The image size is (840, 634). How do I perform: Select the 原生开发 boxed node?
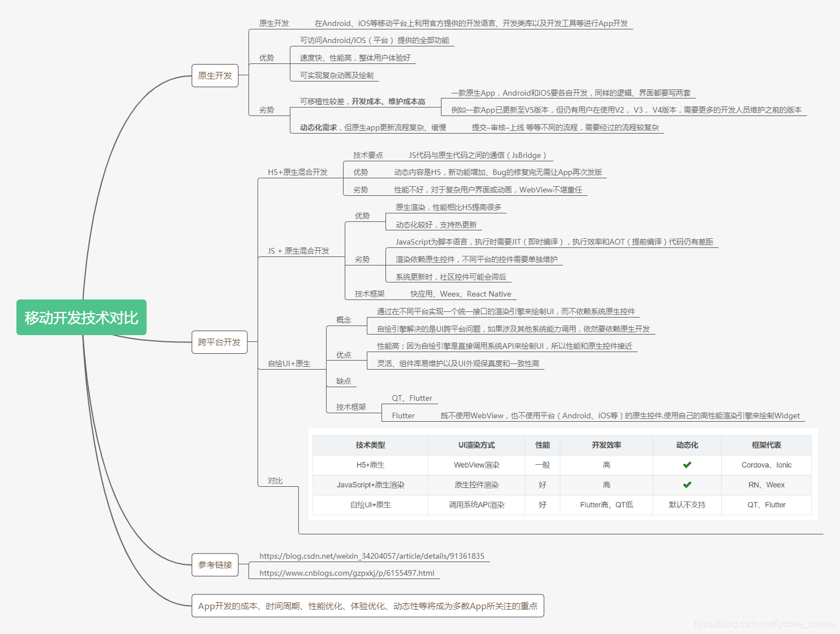[215, 75]
